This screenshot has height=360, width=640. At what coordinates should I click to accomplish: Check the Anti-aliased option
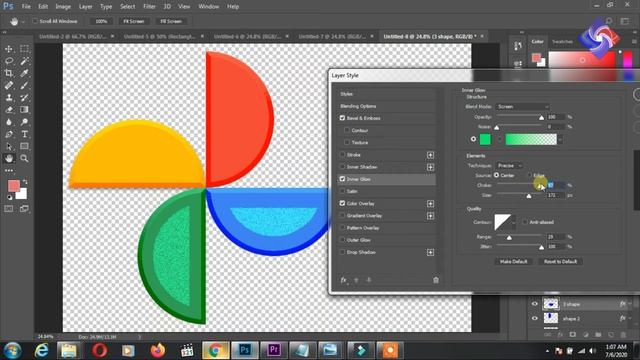525,222
